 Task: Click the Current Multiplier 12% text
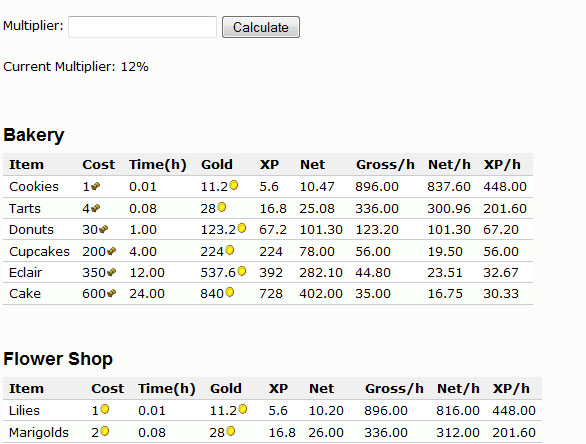click(76, 67)
